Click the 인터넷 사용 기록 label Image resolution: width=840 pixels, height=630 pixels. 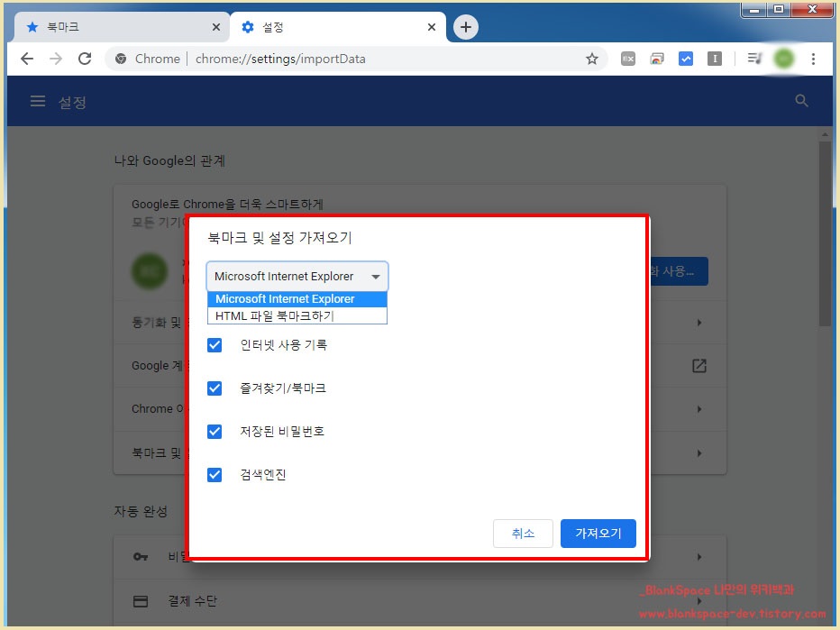click(x=283, y=345)
